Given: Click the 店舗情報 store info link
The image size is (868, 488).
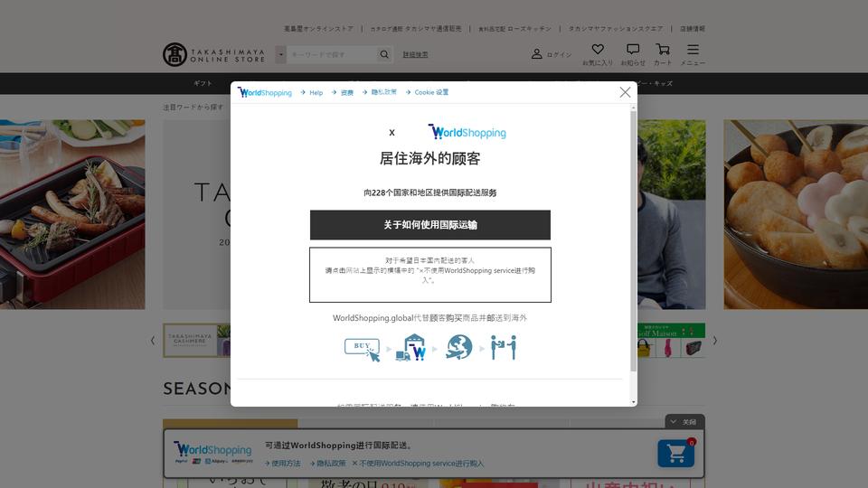Looking at the screenshot, I should coord(693,29).
